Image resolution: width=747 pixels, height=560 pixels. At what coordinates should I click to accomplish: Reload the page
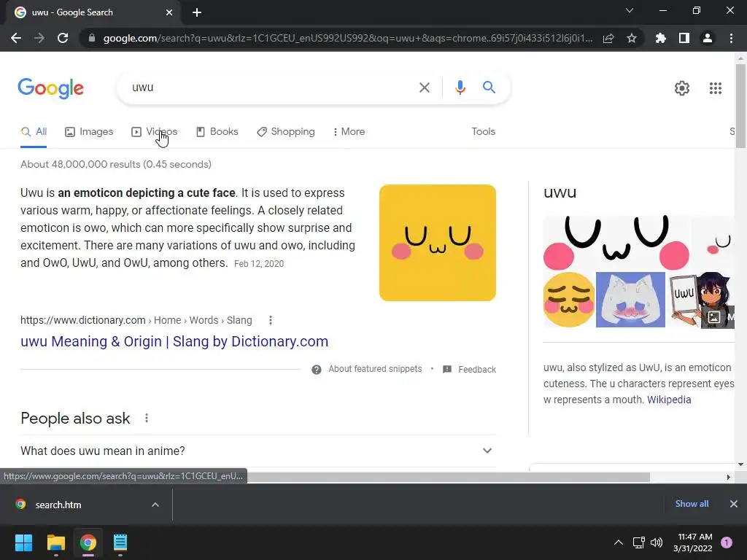tap(63, 38)
